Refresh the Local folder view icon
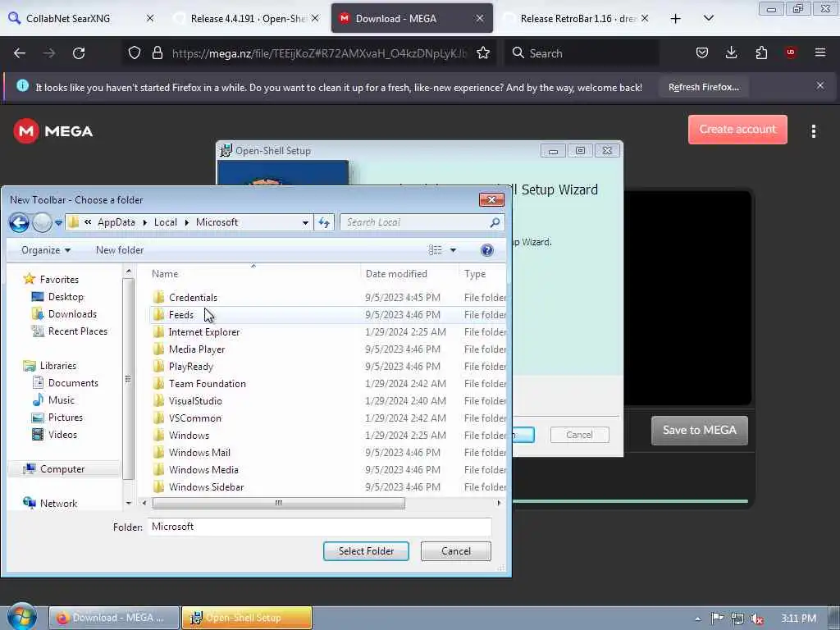The image size is (840, 630). click(x=324, y=222)
